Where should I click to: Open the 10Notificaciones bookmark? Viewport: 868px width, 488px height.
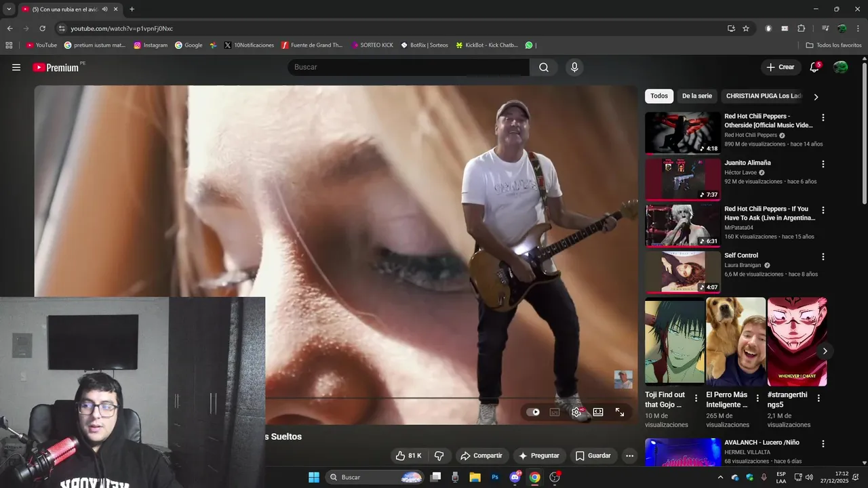[249, 45]
